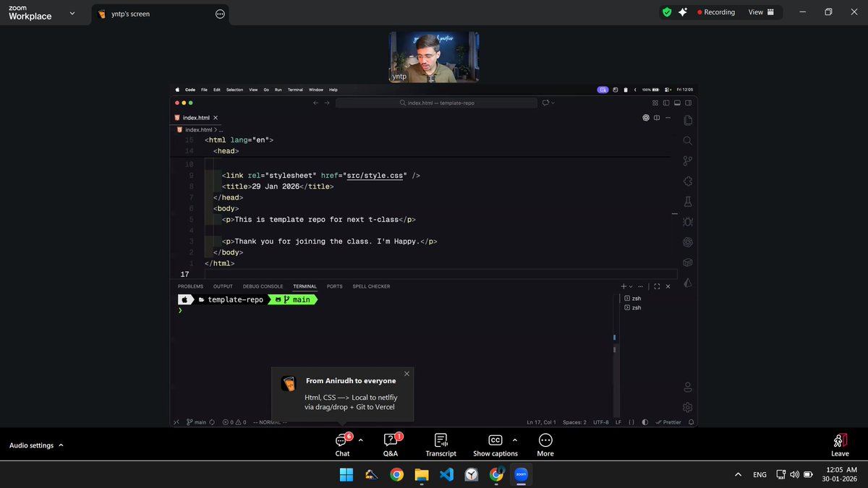Open the Terminal menu in Code menu bar
The width and height of the screenshot is (868, 488).
pos(295,90)
